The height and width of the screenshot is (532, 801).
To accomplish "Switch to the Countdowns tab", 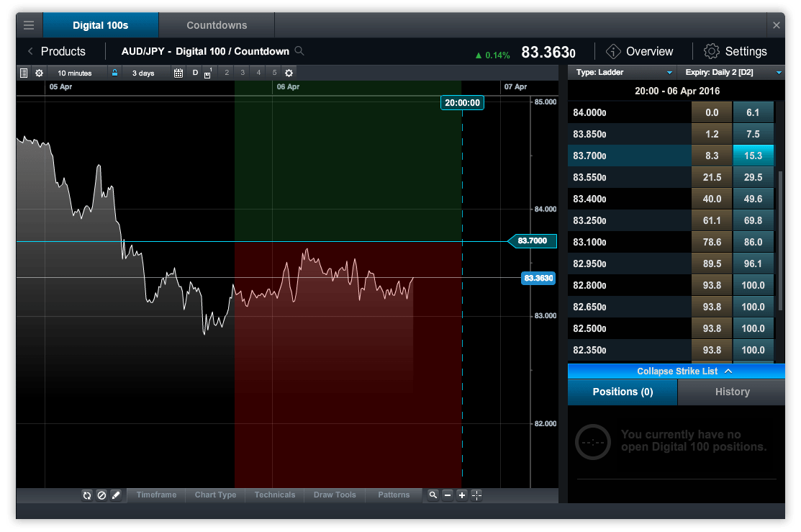I will pyautogui.click(x=217, y=25).
